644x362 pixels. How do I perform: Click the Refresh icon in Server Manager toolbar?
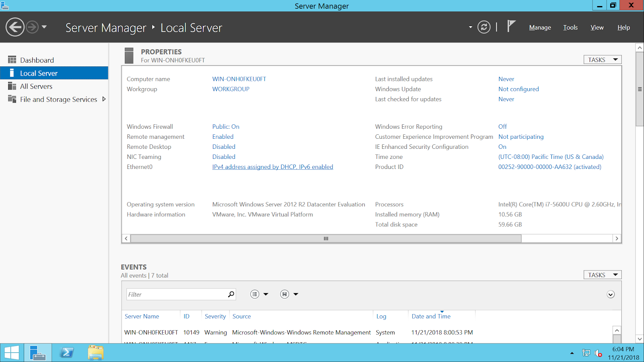[483, 27]
